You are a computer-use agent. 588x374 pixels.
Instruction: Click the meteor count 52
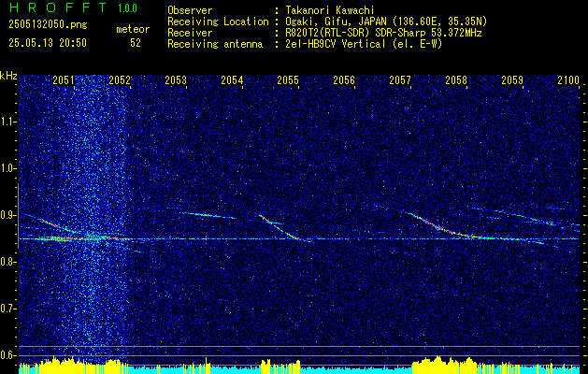click(136, 43)
